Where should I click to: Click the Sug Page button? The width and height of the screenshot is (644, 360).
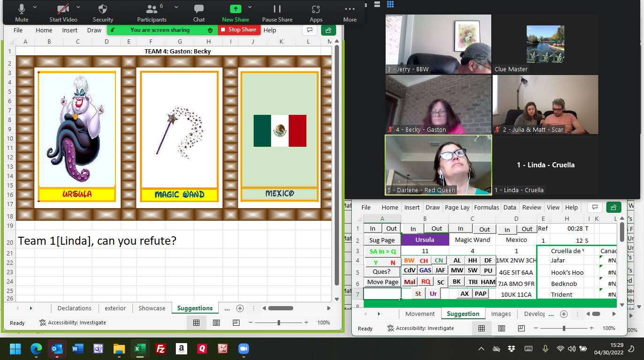(382, 240)
